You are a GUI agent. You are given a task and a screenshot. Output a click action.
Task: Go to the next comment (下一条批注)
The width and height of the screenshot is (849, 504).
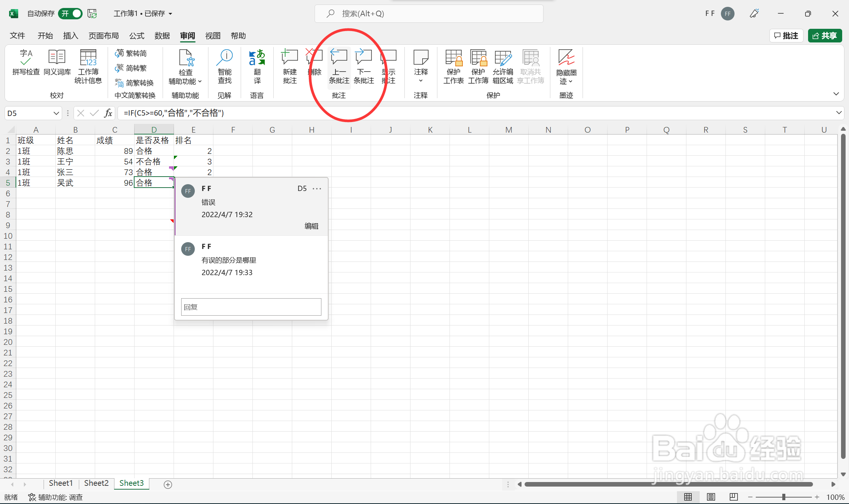tap(363, 66)
